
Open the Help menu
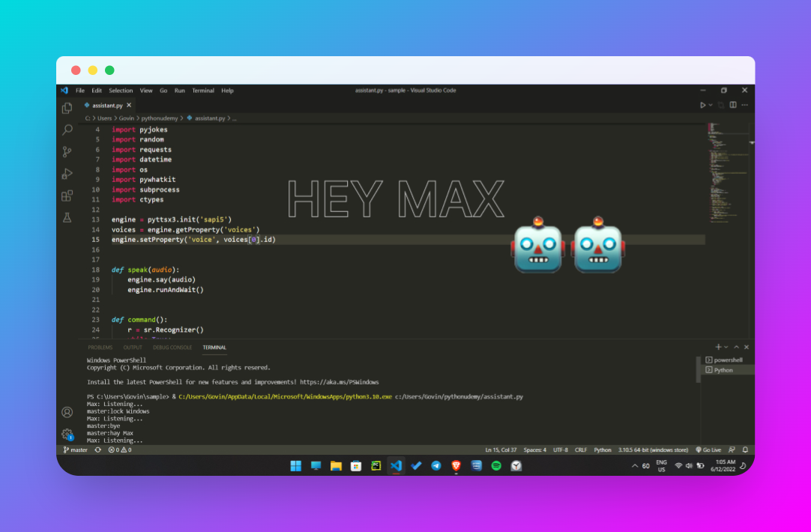coord(228,91)
